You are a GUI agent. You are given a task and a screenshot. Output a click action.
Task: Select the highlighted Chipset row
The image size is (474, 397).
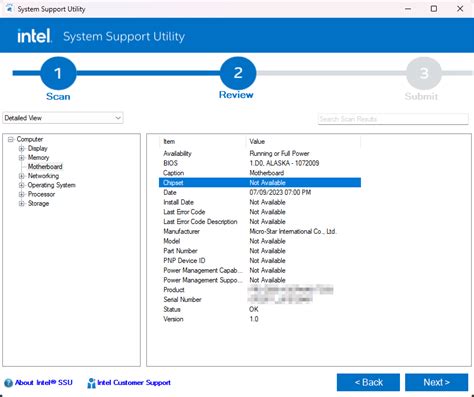coord(260,183)
